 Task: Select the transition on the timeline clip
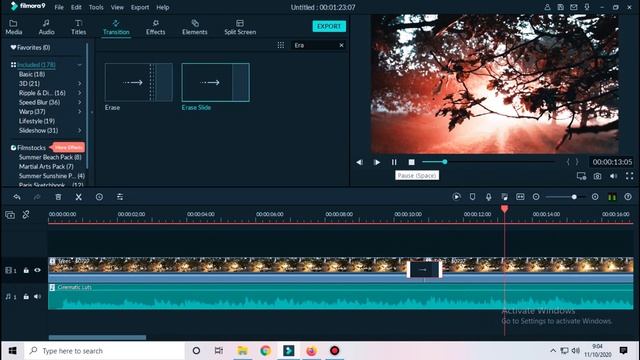pyautogui.click(x=424, y=270)
